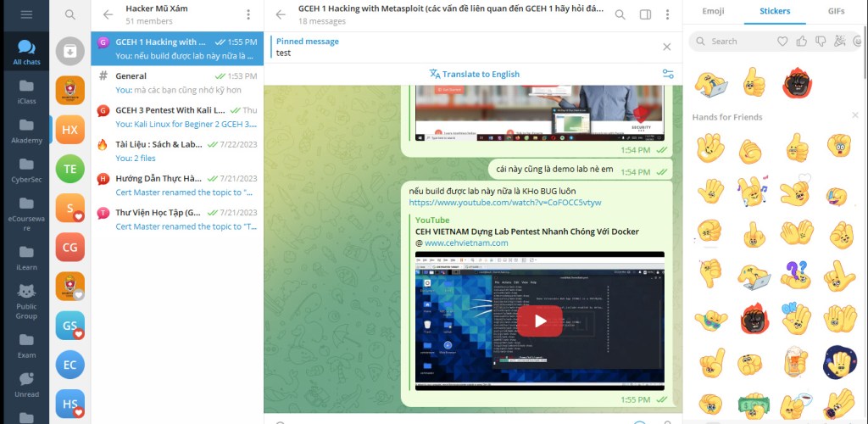Click the chat list search icon

(x=70, y=14)
